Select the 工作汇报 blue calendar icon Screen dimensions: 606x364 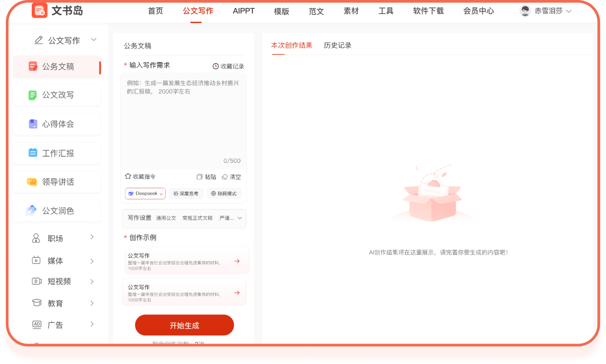(x=33, y=153)
